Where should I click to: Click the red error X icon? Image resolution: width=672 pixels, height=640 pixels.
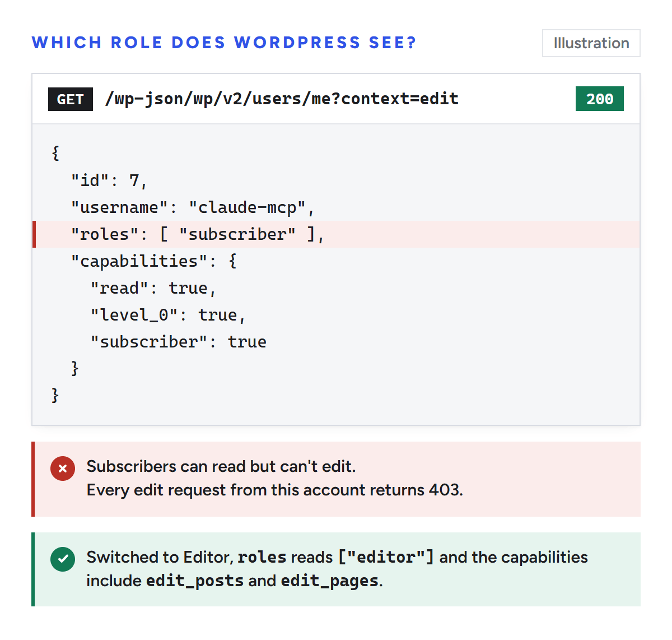point(63,468)
